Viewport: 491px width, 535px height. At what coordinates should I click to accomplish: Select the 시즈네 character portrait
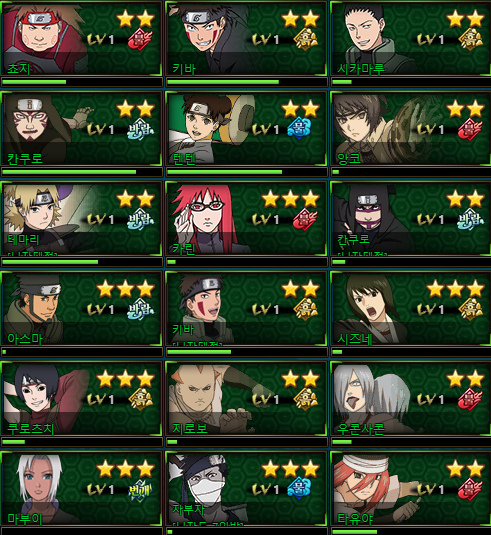(x=370, y=309)
